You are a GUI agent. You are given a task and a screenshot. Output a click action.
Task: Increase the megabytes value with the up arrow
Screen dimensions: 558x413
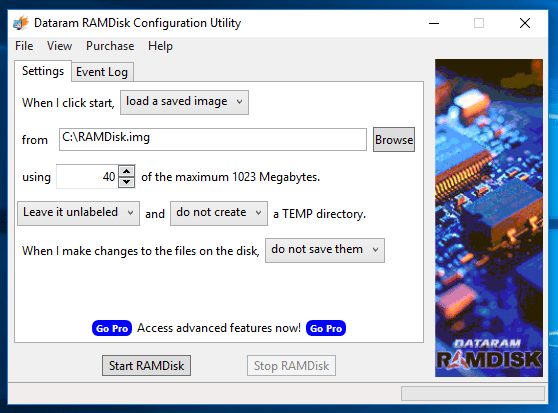(x=126, y=171)
